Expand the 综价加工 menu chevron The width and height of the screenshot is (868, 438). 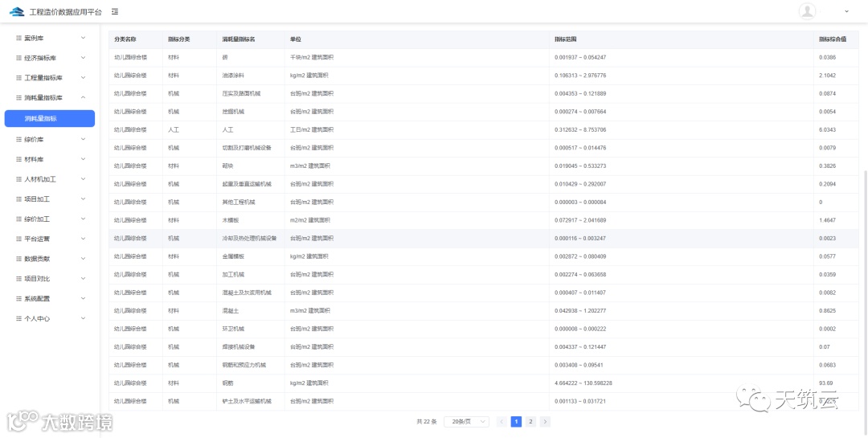[83, 219]
